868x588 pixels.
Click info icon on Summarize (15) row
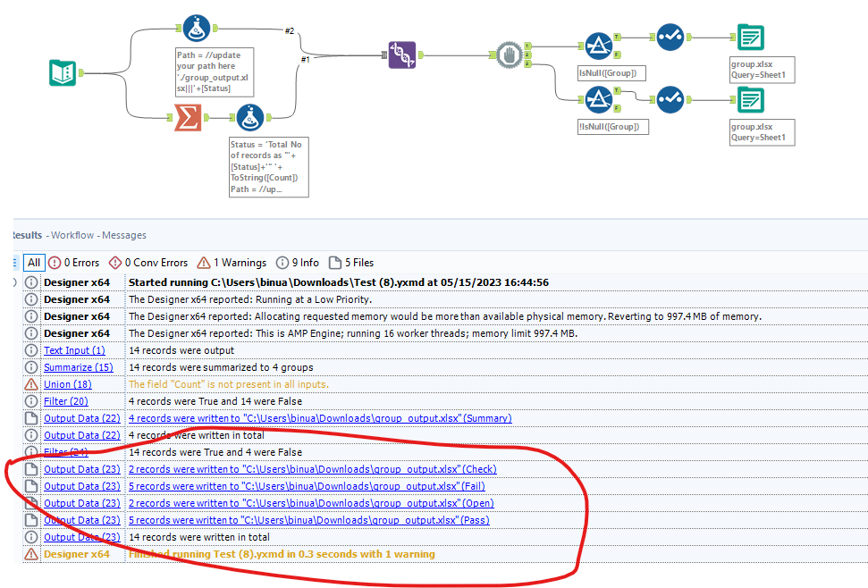pos(31,367)
